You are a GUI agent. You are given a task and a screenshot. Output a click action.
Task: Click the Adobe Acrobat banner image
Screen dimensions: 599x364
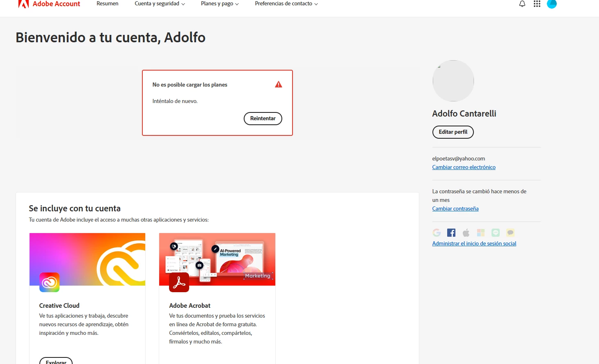[x=217, y=259]
